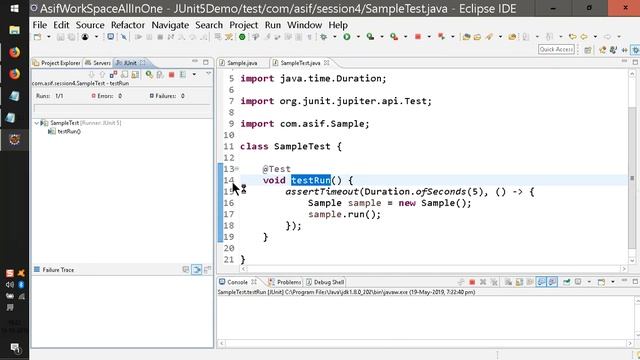The image size is (640, 360).
Task: Click Next Failed Test down arrow in JUnit
Action: [x=91, y=74]
